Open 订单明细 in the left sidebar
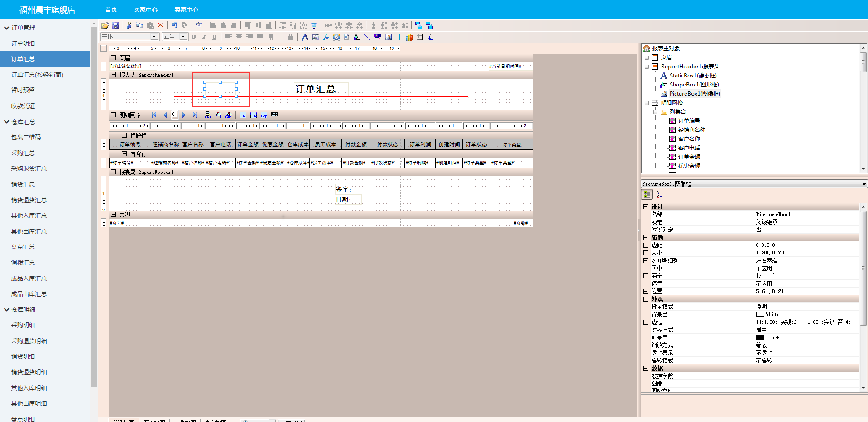 23,43
